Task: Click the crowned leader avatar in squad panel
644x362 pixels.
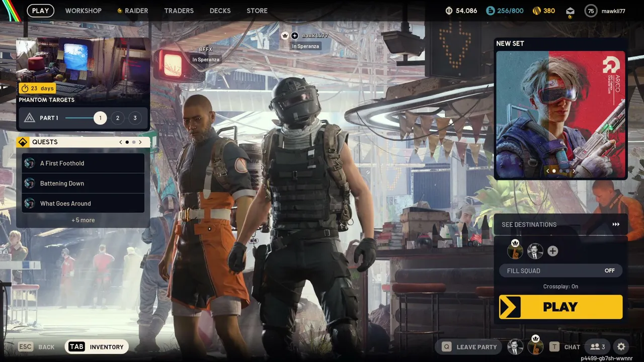Action: (x=515, y=251)
